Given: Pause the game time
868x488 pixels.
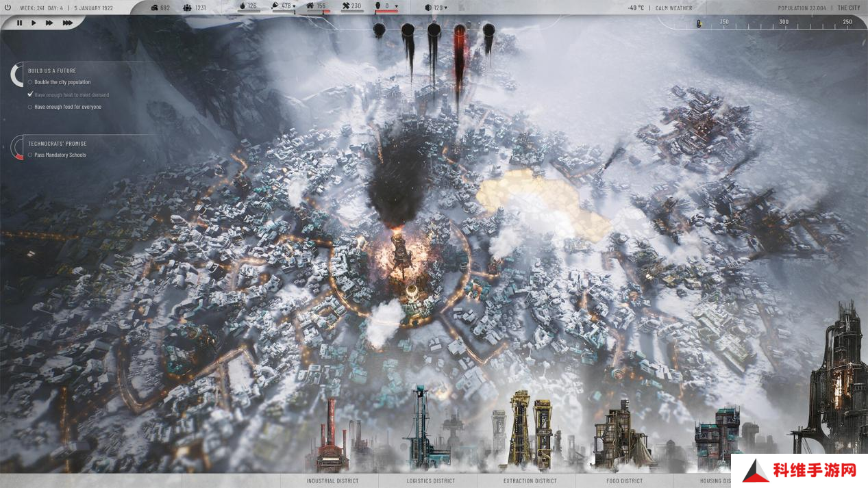Looking at the screenshot, I should (19, 23).
